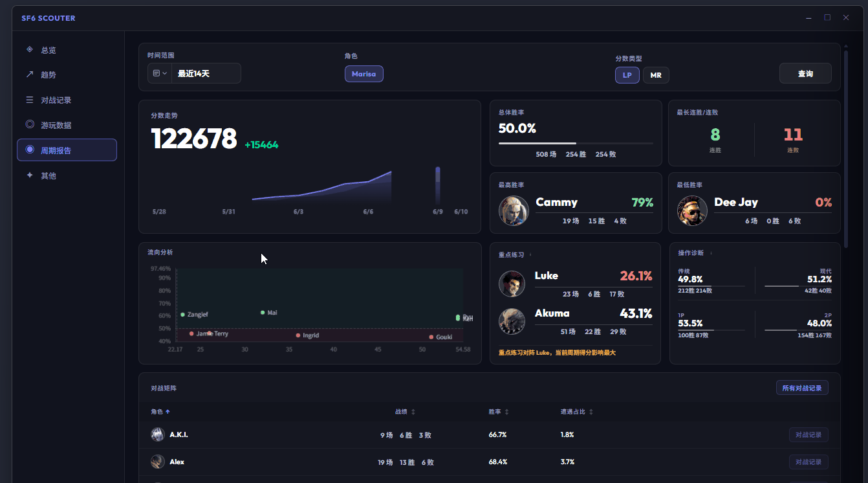
Task: Click the orange Luke practice tip text
Action: click(x=557, y=353)
